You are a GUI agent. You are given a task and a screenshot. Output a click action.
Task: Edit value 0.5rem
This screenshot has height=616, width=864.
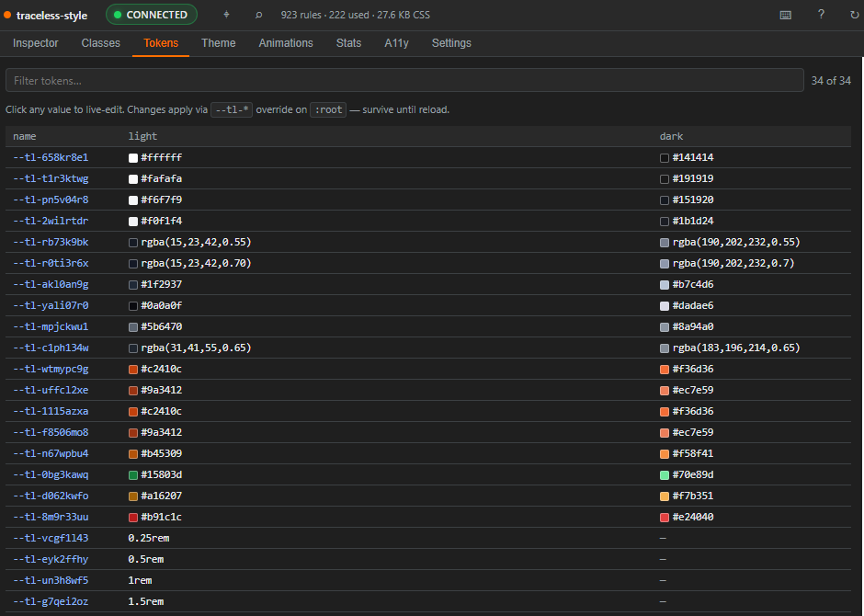pos(146,559)
